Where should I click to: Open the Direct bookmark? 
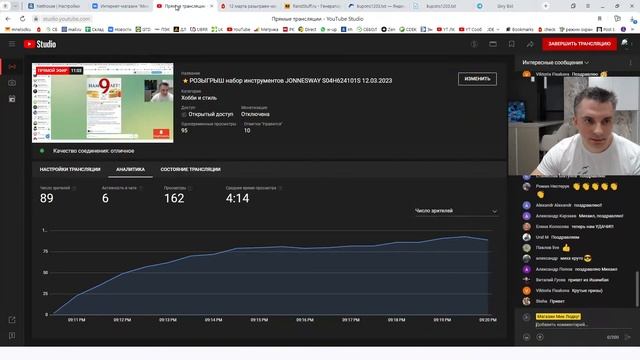pyautogui.click(x=307, y=29)
